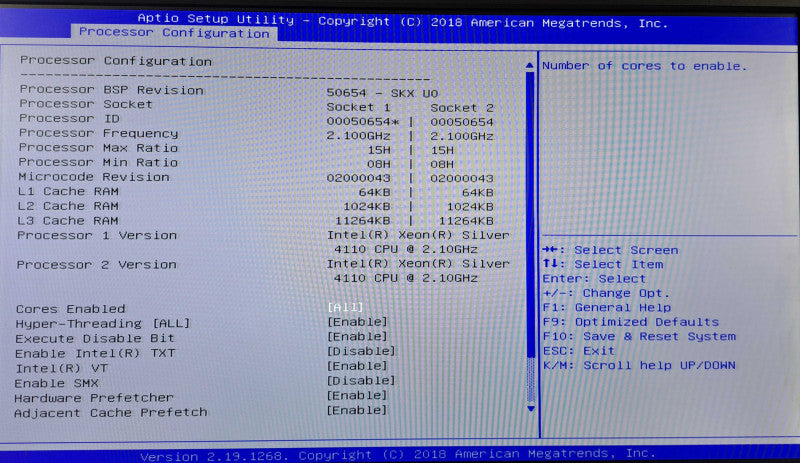Click the Processor 2 Version label
Screen dimensions: 800x463
pos(96,264)
